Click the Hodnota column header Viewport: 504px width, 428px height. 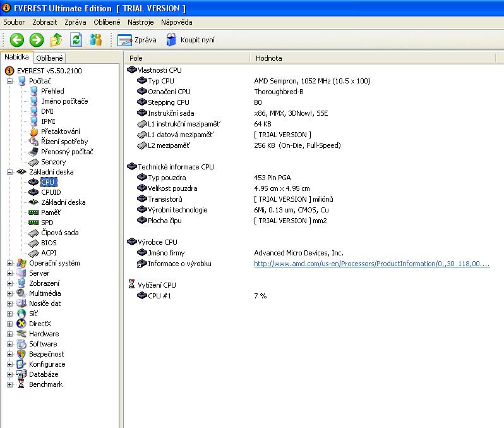point(269,58)
